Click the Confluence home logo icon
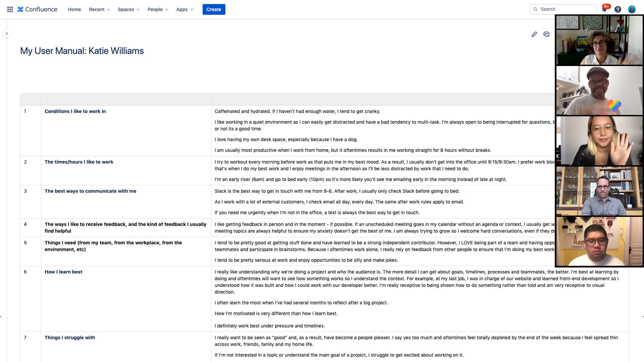 coord(21,9)
